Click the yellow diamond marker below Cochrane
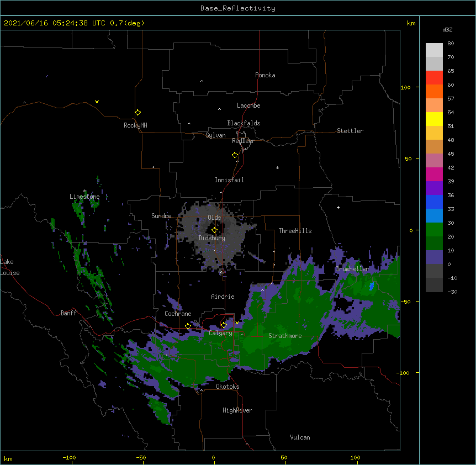This screenshot has width=476, height=465. pyautogui.click(x=188, y=326)
